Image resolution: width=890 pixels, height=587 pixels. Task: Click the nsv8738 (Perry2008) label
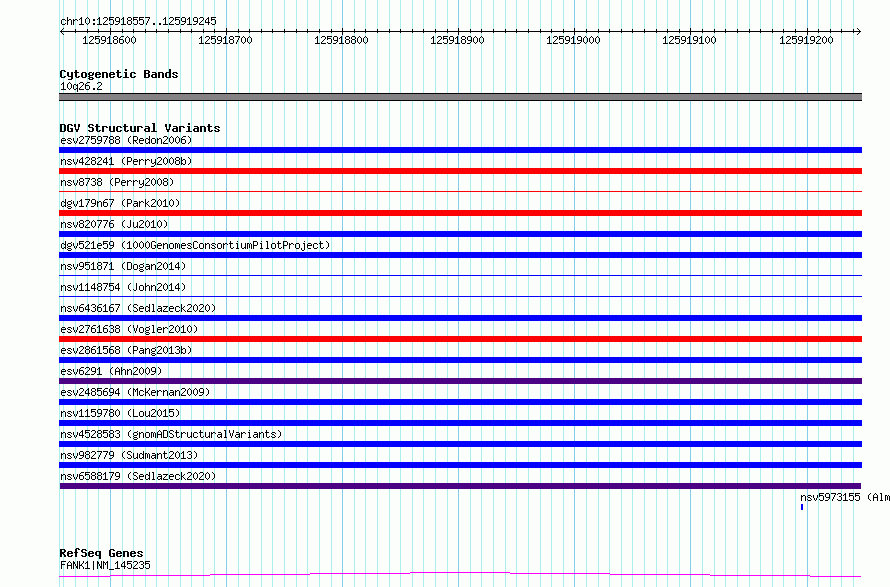[x=117, y=182]
